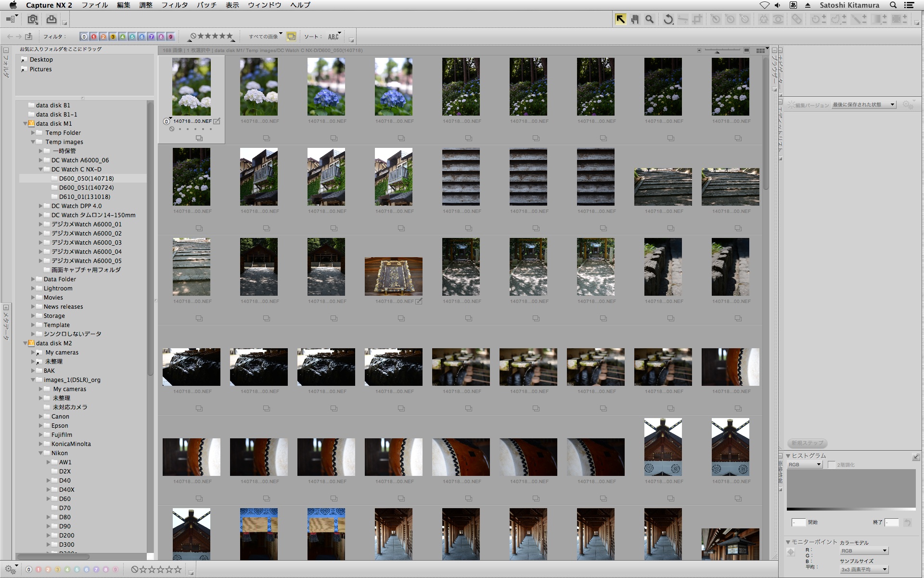Click the Desktop favorite folder
Screen dimensions: 924x578
click(41, 60)
